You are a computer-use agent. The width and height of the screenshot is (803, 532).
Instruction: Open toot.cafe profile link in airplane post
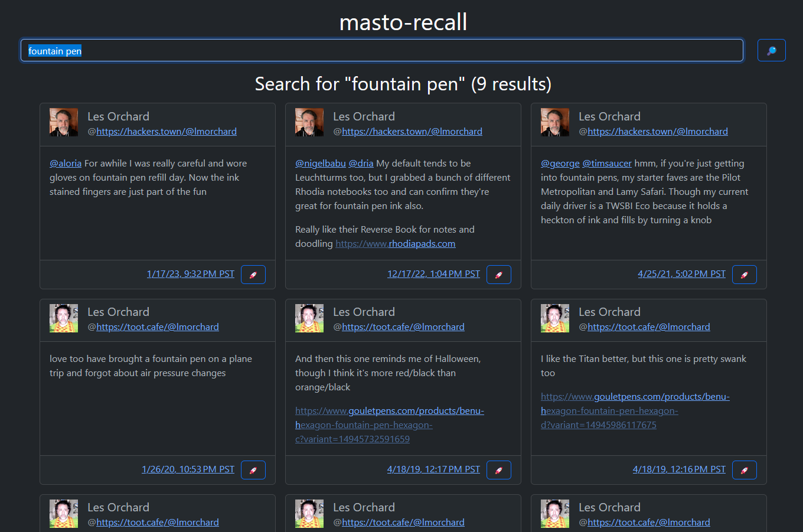158,327
